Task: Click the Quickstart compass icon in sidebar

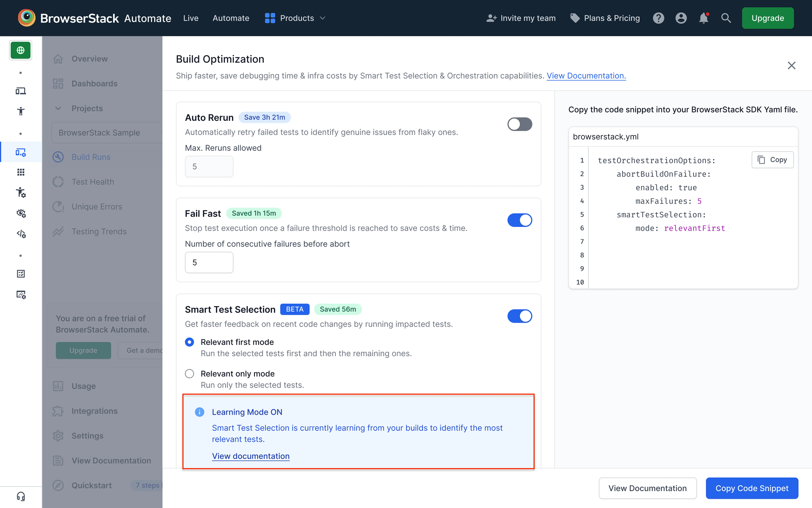Action: 58,485
